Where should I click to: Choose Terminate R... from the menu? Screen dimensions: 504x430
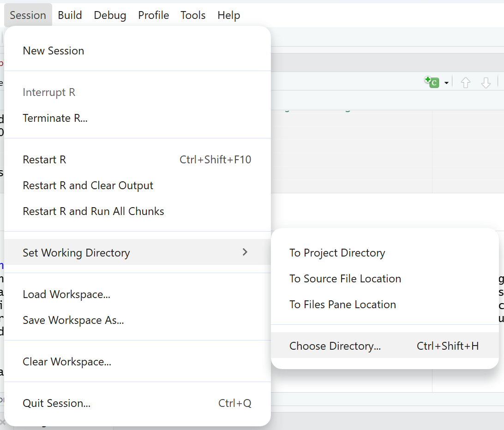[55, 118]
